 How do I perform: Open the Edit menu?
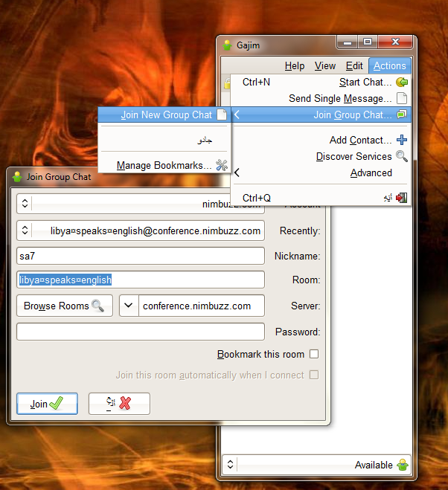click(354, 65)
